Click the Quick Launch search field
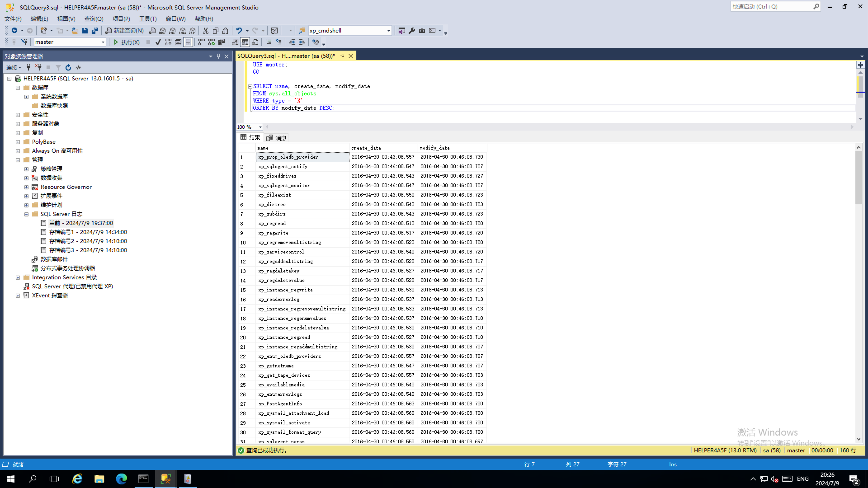 tap(772, 6)
